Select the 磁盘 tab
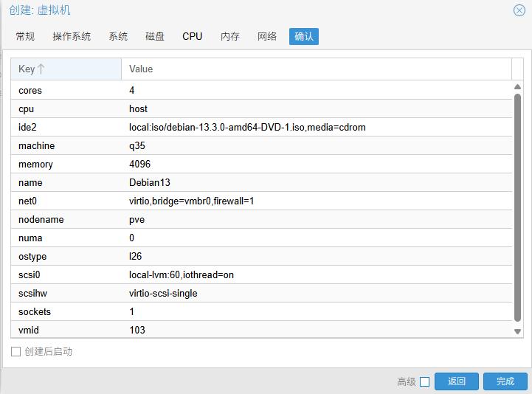The height and width of the screenshot is (394, 532). [x=155, y=36]
